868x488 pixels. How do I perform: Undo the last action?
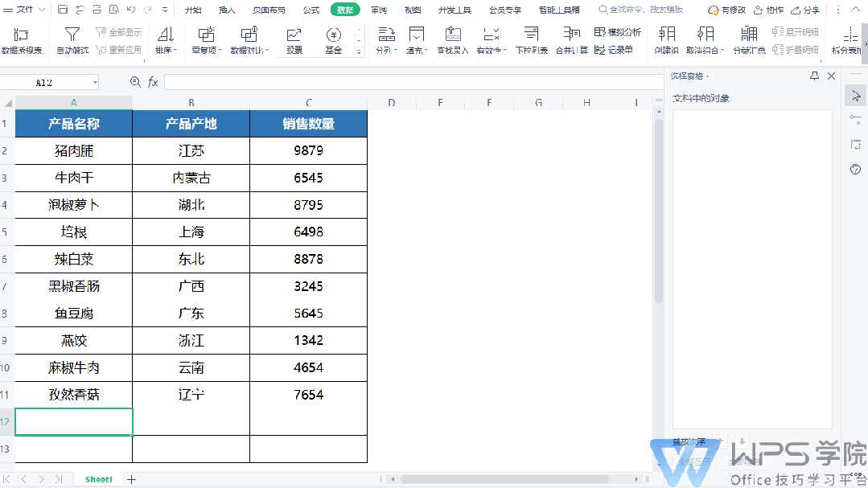[131, 10]
